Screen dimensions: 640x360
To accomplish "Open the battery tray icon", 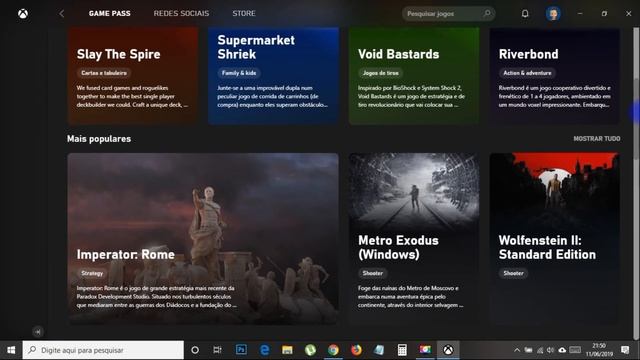I will tap(528, 350).
